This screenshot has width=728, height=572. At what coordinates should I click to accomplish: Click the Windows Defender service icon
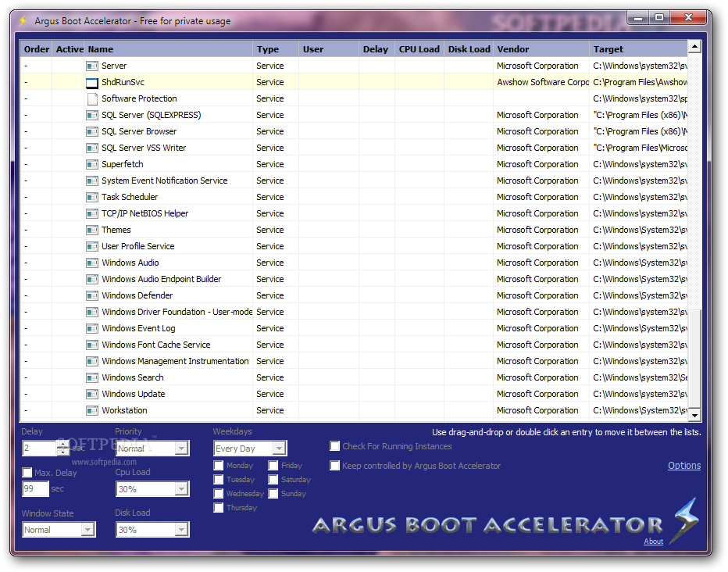(92, 295)
